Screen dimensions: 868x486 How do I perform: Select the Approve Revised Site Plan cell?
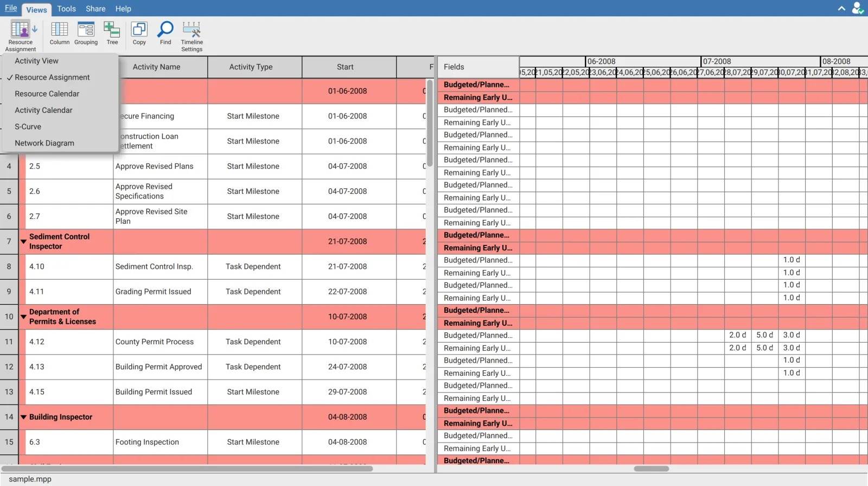tap(160, 216)
